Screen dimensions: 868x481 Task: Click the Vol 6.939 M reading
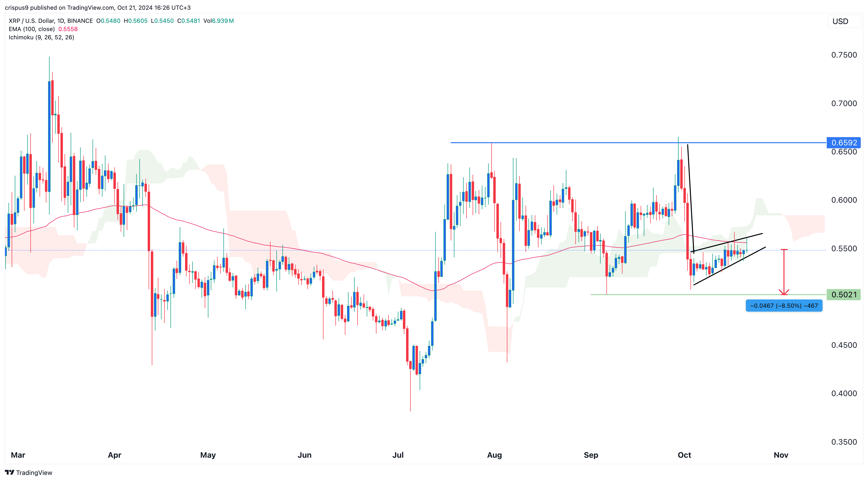219,21
